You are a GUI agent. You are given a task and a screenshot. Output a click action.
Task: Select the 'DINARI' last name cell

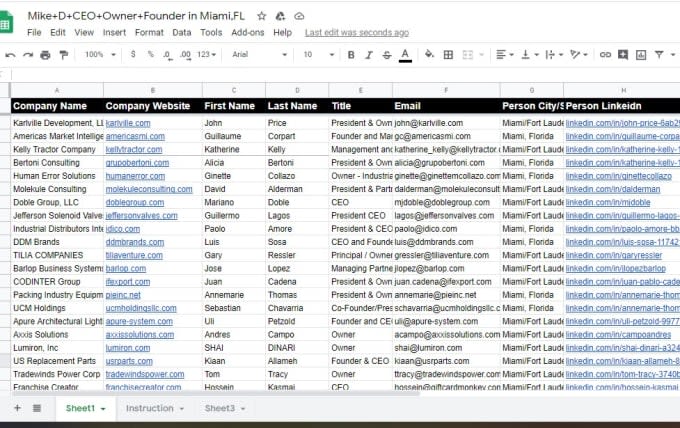coord(297,348)
